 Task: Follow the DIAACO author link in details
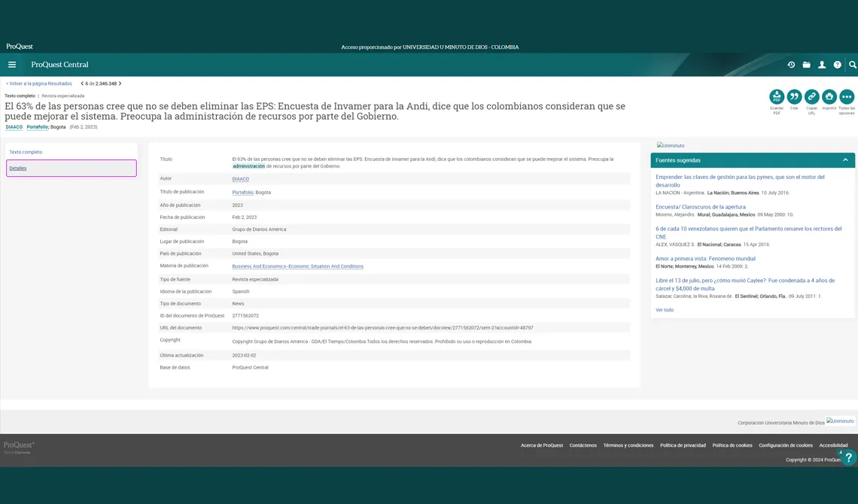240,179
